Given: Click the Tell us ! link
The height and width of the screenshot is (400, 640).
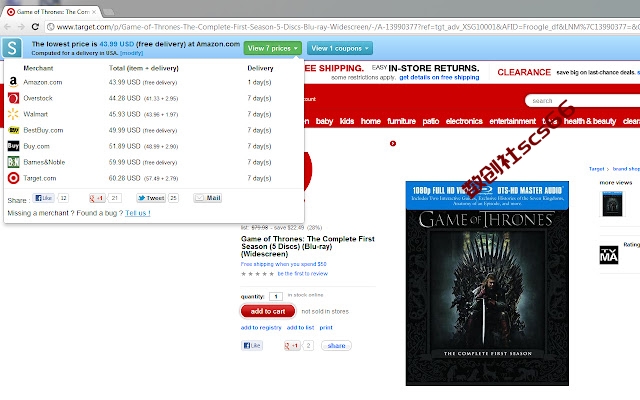Looking at the screenshot, I should pos(138,213).
